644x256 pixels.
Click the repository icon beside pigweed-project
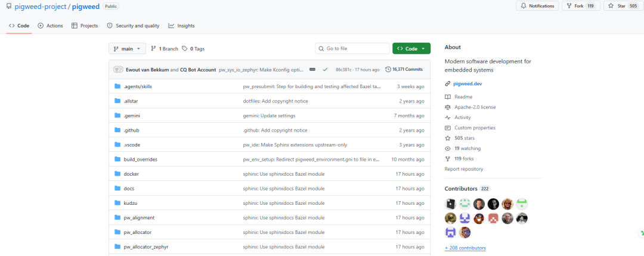9,6
